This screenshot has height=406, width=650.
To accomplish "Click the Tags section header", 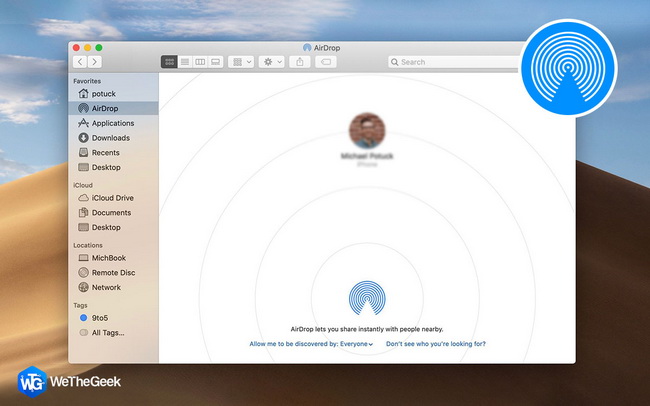I will click(80, 305).
